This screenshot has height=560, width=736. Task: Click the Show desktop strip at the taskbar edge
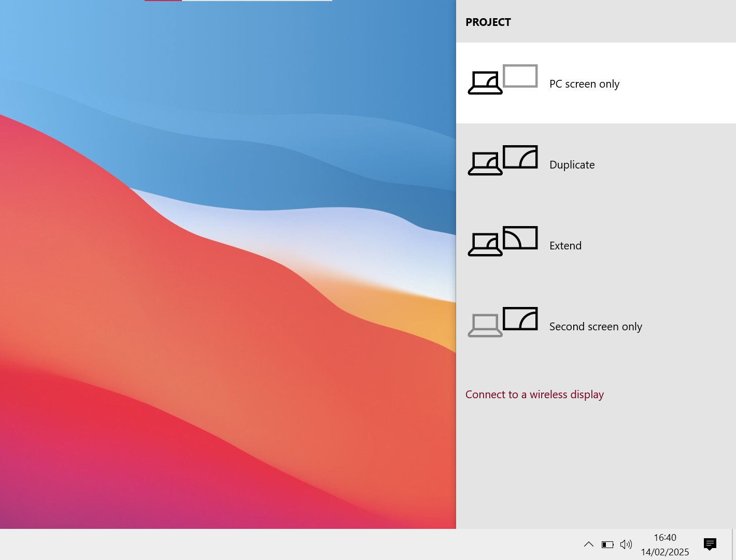733,544
